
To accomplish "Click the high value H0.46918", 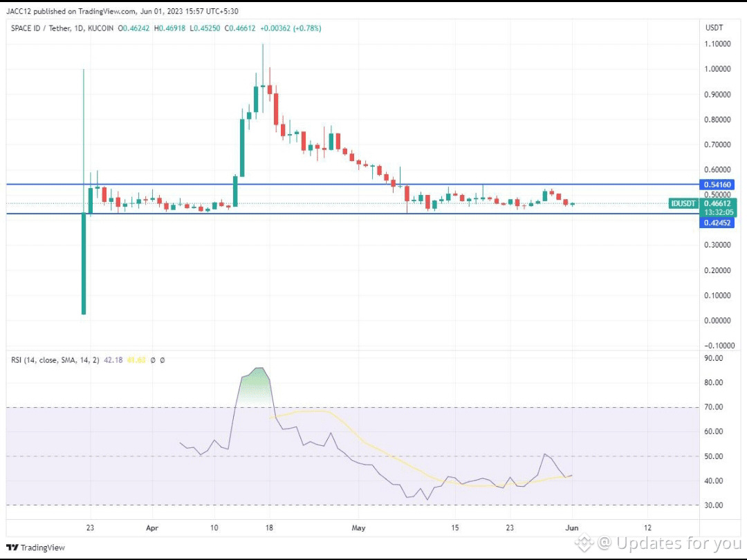I will (169, 28).
